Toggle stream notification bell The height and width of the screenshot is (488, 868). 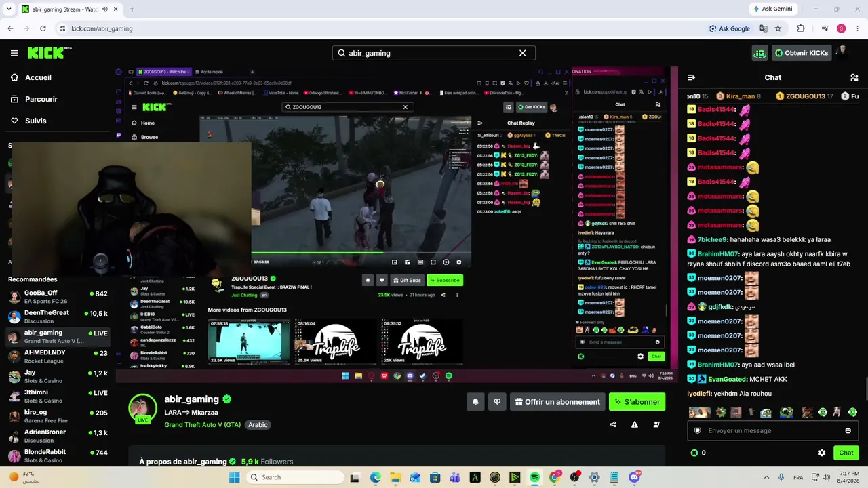(x=475, y=402)
